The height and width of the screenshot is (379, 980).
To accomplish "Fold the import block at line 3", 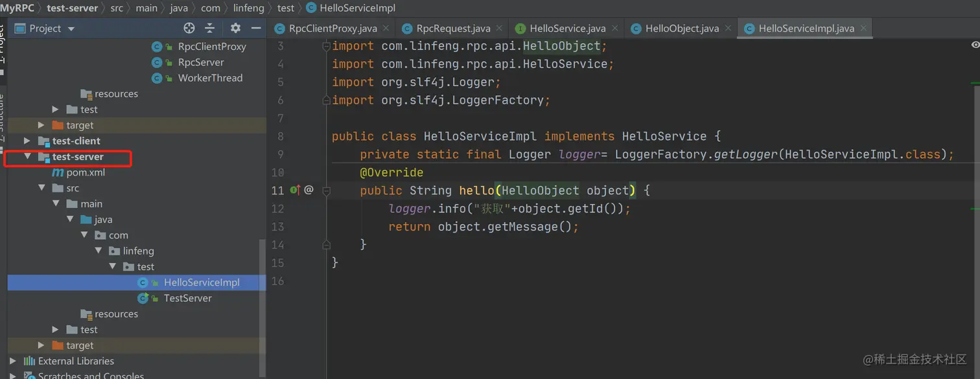I will [x=327, y=46].
